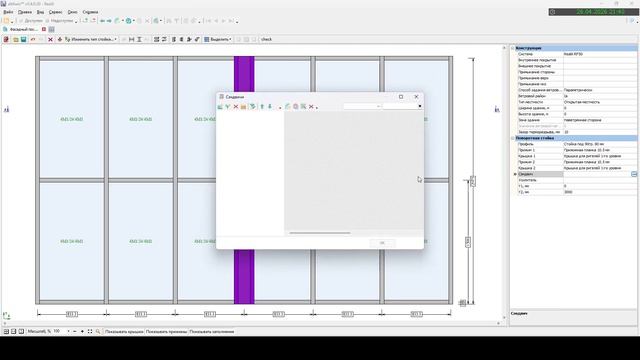The image size is (640, 360).
Task: Toggle the 'Доступен' filter in the top toolbar
Action: (30, 21)
